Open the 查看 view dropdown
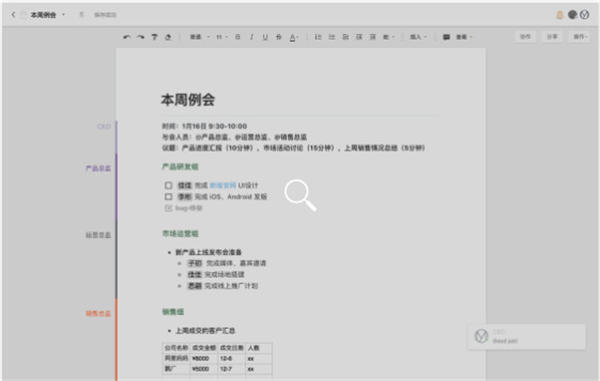The width and height of the screenshot is (600, 381). coord(464,37)
